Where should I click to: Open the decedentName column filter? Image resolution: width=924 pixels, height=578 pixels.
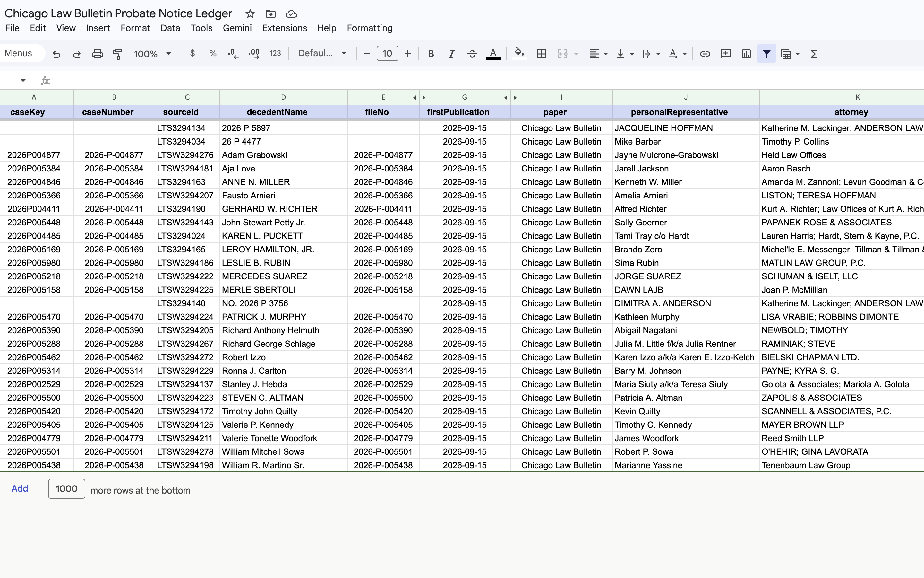[341, 112]
